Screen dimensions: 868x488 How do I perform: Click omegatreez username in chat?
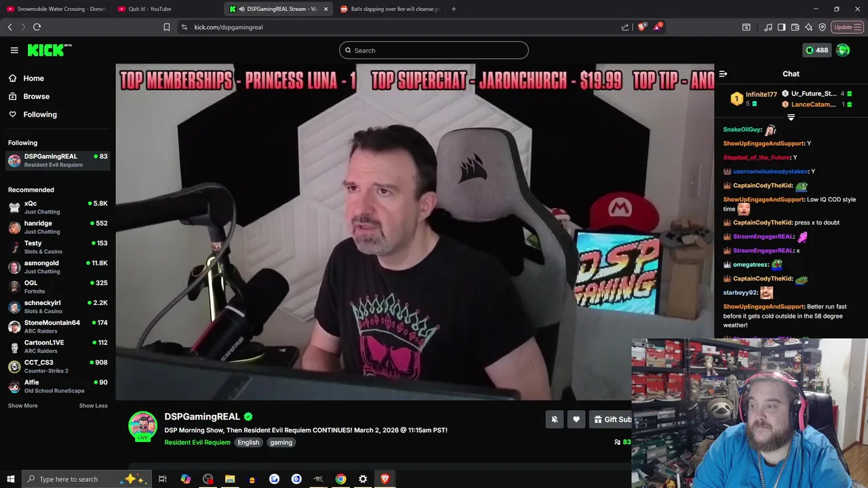tap(750, 264)
